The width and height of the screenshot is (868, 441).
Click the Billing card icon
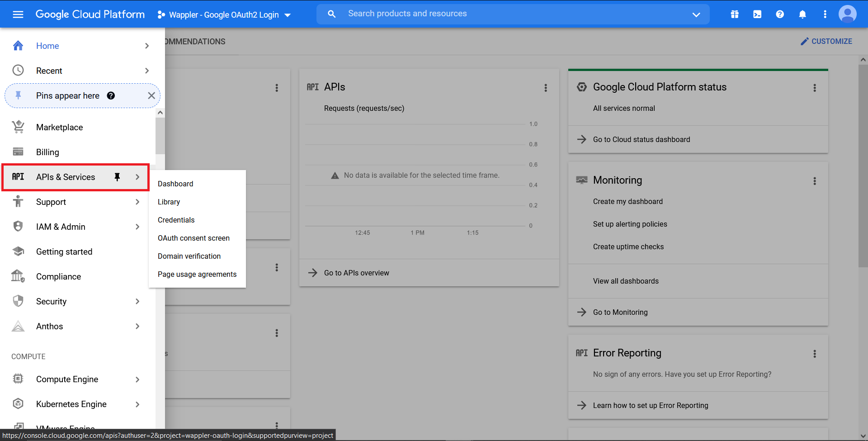point(18,152)
